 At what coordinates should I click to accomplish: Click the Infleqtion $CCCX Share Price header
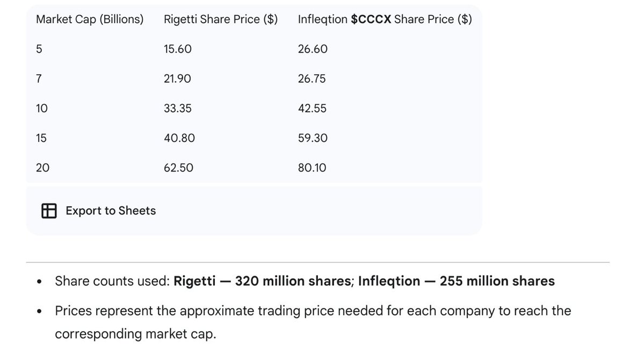pyautogui.click(x=385, y=20)
